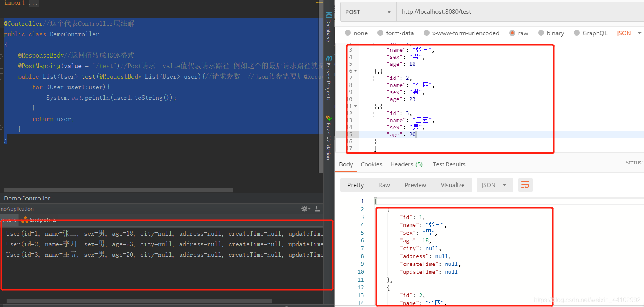Switch to the response Headers (5) tab
Screen dimensions: 644x307
(x=406, y=164)
